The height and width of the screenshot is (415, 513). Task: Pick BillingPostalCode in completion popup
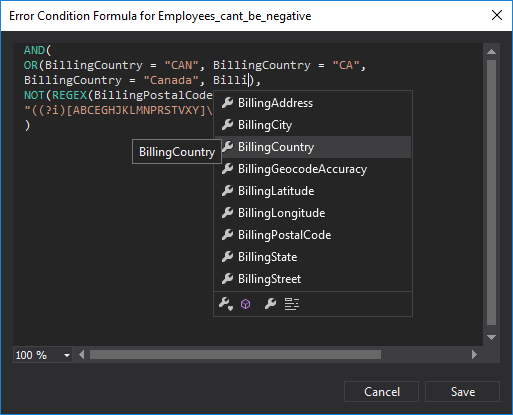(313, 235)
